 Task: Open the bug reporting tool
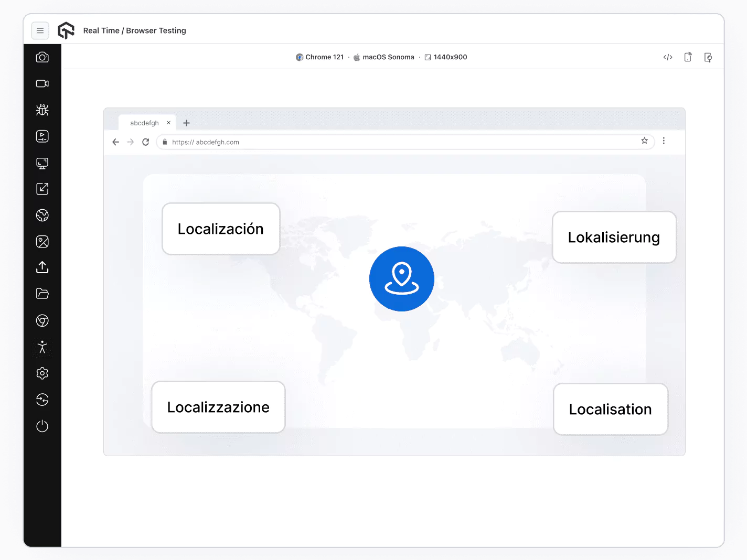pyautogui.click(x=42, y=110)
